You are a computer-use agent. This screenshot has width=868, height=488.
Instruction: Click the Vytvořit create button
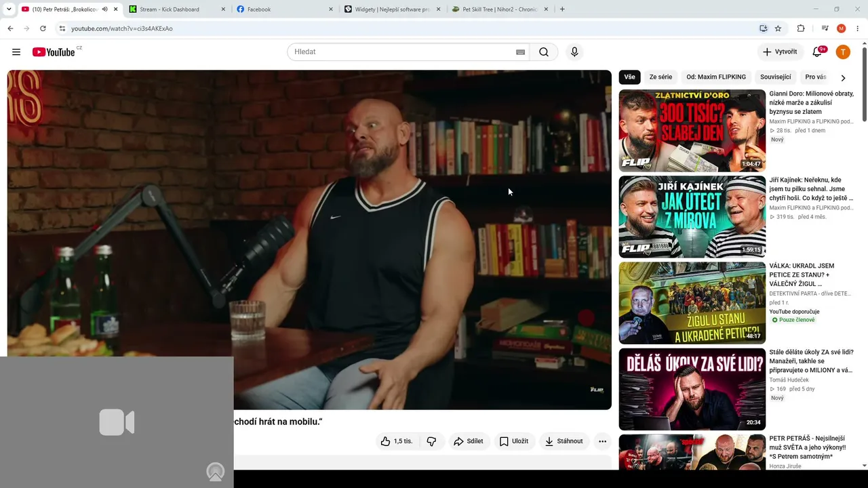coord(781,52)
